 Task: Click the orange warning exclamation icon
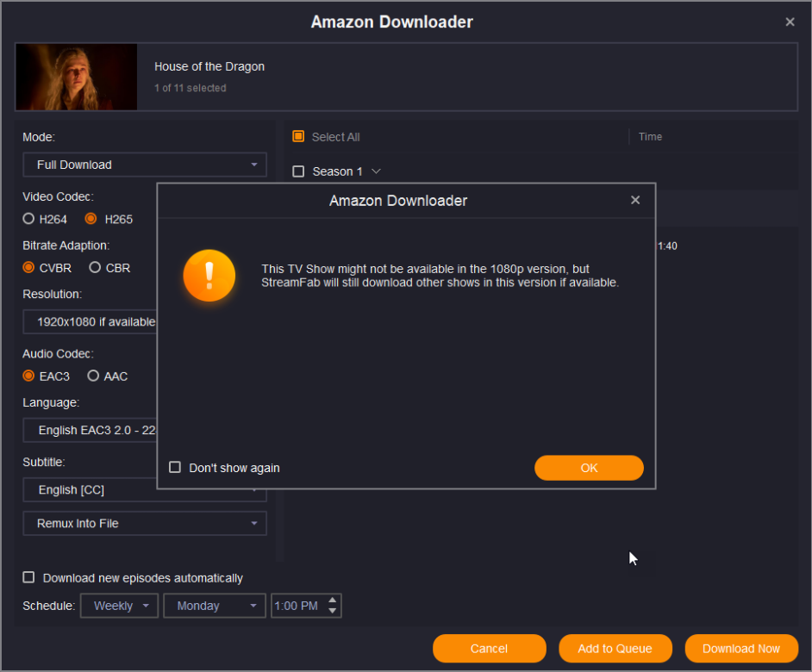(209, 276)
